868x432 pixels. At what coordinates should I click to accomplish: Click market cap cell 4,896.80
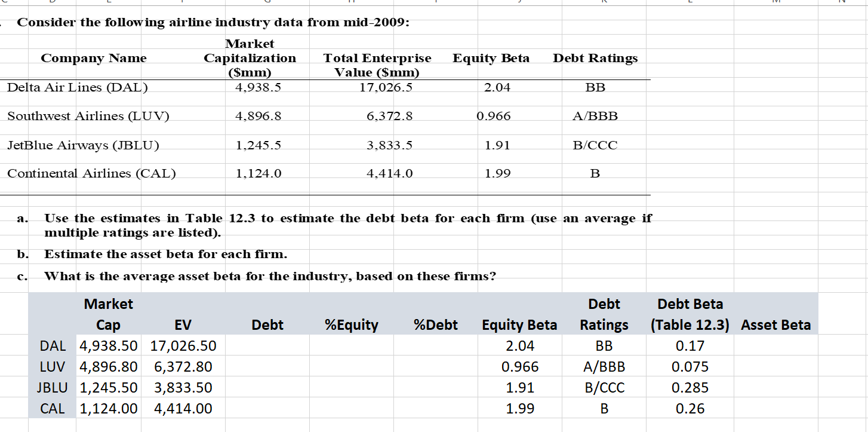point(109,366)
